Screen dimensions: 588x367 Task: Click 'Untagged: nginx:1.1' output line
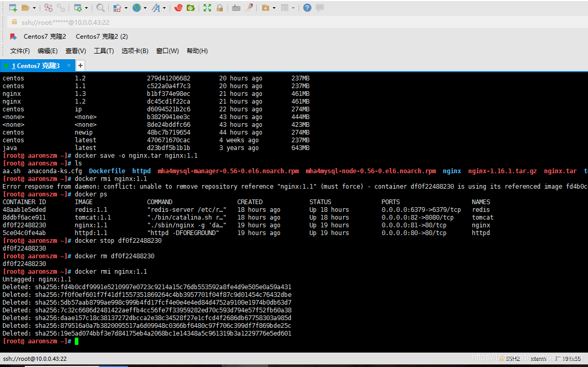(37, 279)
